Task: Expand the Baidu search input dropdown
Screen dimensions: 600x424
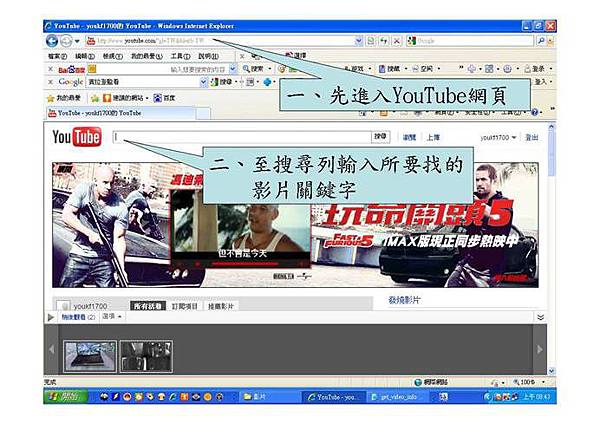Action: coord(233,69)
